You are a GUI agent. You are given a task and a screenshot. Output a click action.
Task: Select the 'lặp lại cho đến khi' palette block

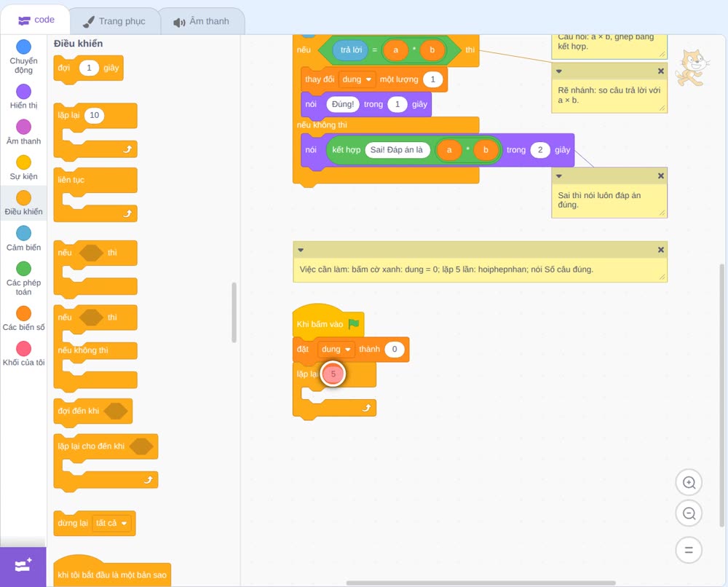[x=106, y=462]
